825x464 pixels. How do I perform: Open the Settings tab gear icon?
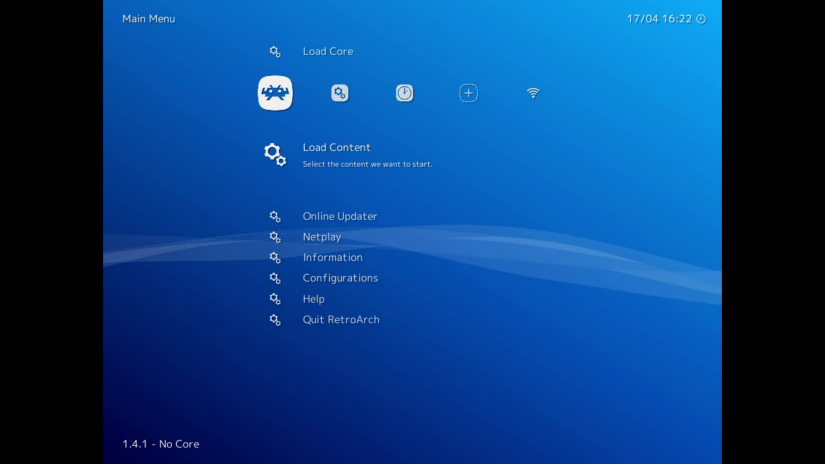coord(340,93)
